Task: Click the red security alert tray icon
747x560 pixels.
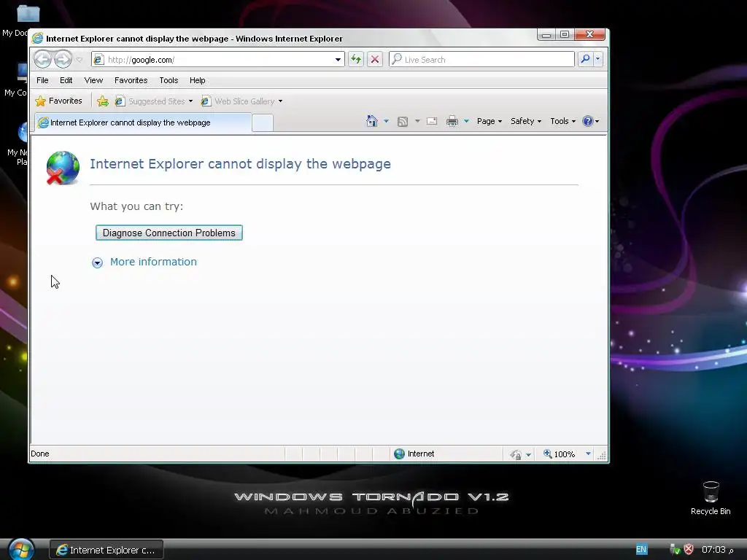Action: click(x=689, y=550)
